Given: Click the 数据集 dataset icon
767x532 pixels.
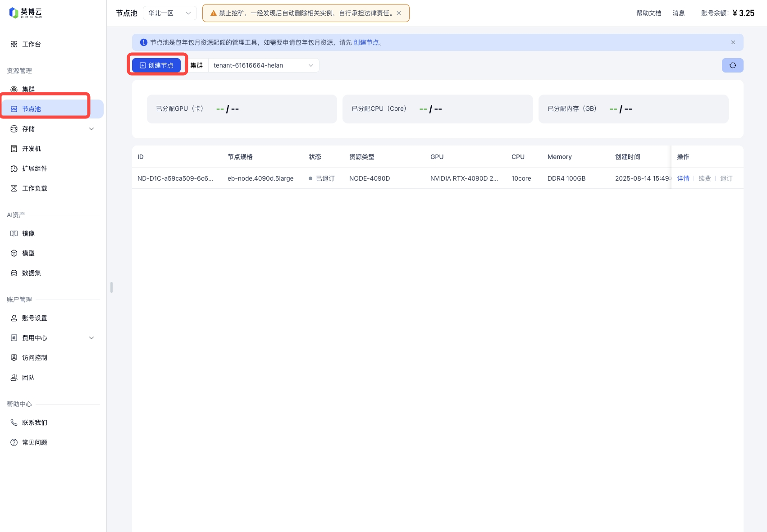Looking at the screenshot, I should point(14,273).
